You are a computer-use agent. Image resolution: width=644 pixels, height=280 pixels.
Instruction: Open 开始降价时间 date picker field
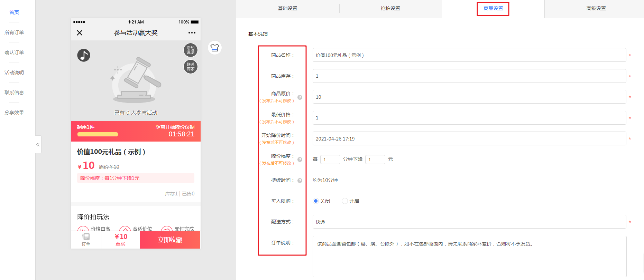(x=469, y=138)
